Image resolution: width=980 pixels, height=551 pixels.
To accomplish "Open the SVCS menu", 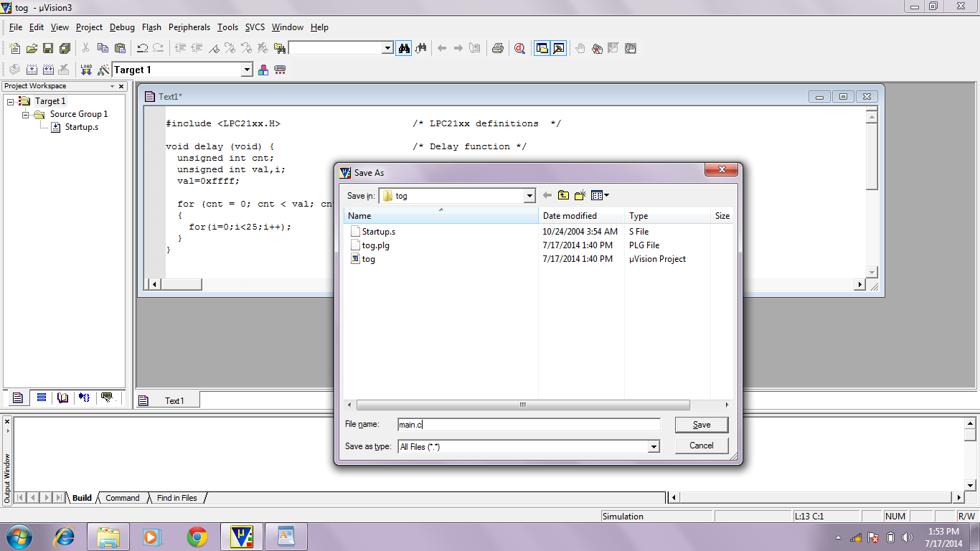I will tap(255, 27).
